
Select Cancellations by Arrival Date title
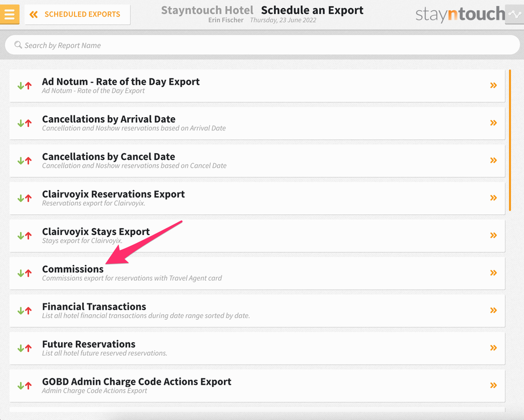coord(109,119)
